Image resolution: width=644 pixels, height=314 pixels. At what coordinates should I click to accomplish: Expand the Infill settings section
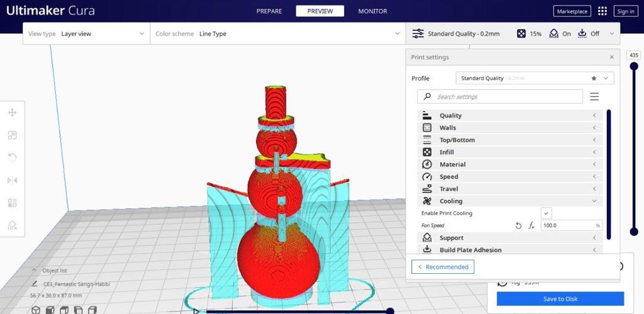509,152
